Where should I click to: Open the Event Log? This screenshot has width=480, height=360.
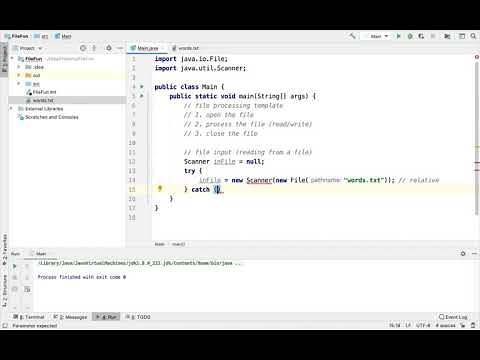tap(454, 317)
